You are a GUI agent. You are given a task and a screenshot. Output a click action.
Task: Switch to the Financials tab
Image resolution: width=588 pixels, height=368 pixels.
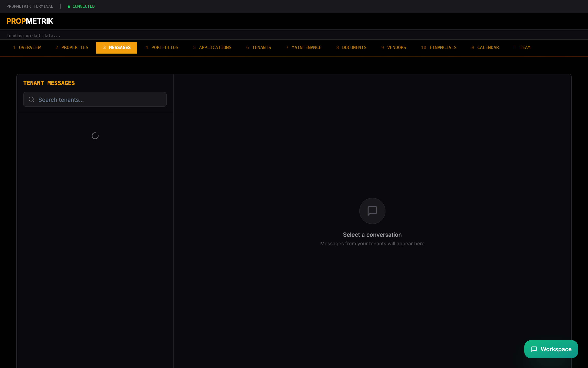(x=439, y=48)
